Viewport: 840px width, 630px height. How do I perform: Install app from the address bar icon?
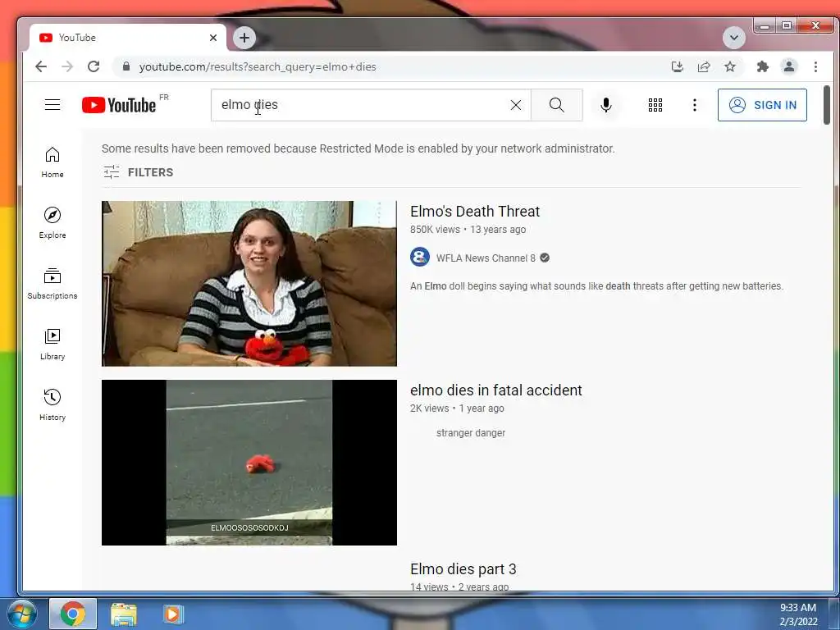pyautogui.click(x=677, y=66)
